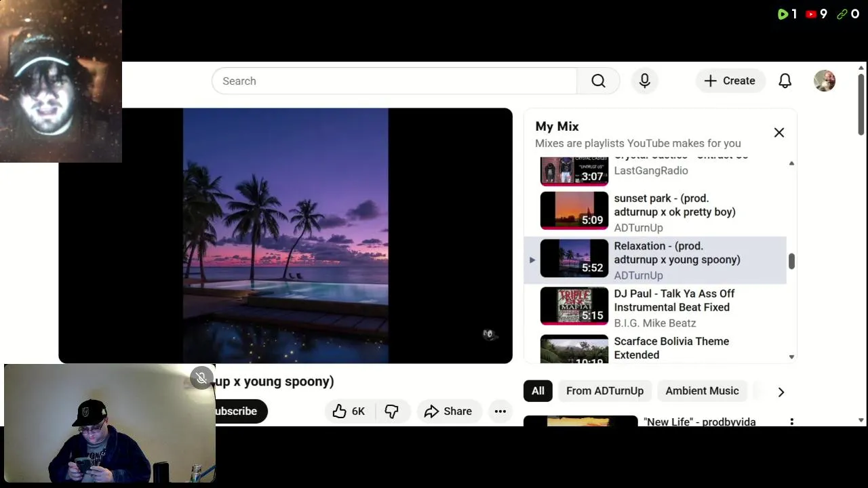Dislike the video with thumbs down
Screen dimensions: 868x488
[x=392, y=411]
